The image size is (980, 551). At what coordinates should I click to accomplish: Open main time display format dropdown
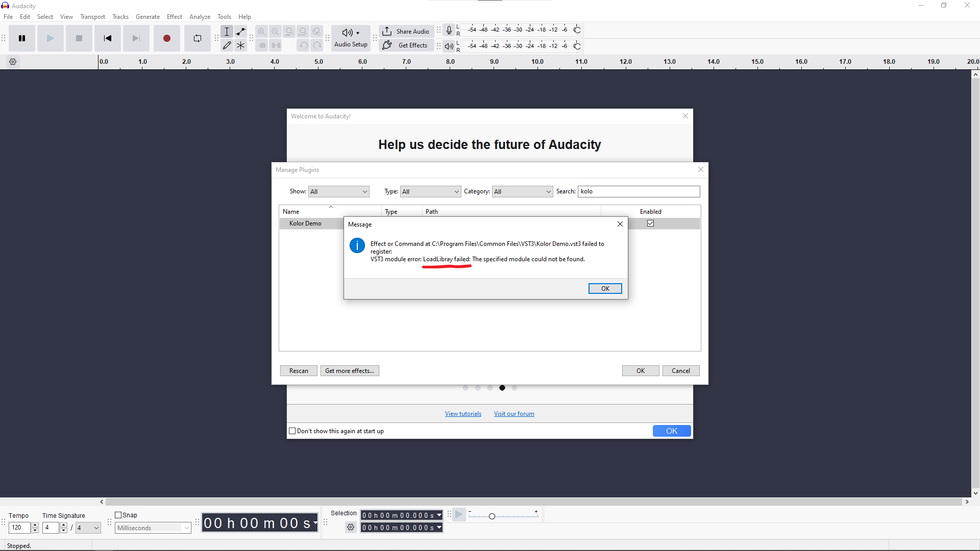pyautogui.click(x=315, y=523)
